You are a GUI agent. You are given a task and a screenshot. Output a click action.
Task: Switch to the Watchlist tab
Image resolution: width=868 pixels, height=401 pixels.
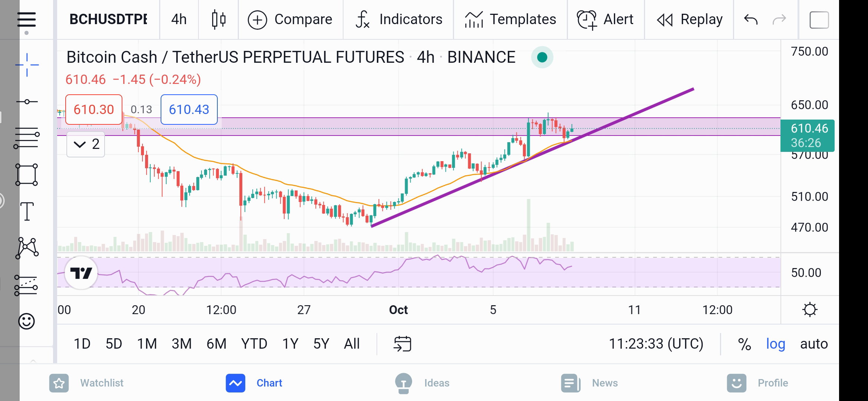[x=86, y=383]
